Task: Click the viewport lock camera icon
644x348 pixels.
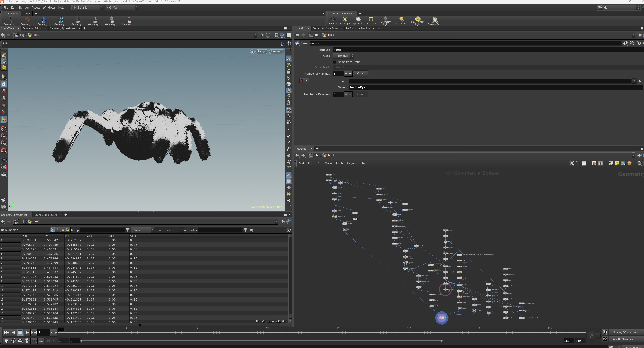Action: (252, 51)
